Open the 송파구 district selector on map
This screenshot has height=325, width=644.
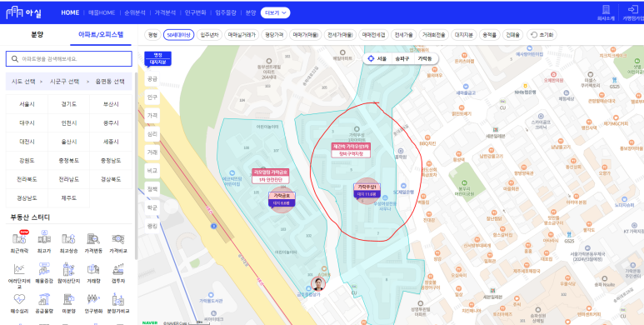click(402, 59)
